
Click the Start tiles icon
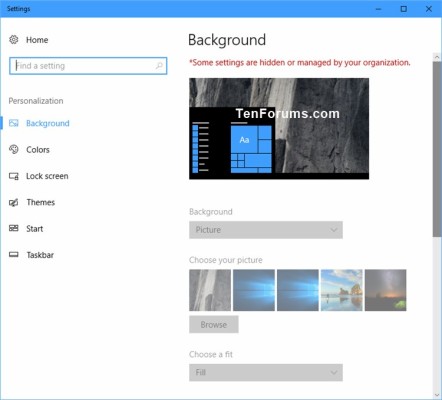click(14, 228)
